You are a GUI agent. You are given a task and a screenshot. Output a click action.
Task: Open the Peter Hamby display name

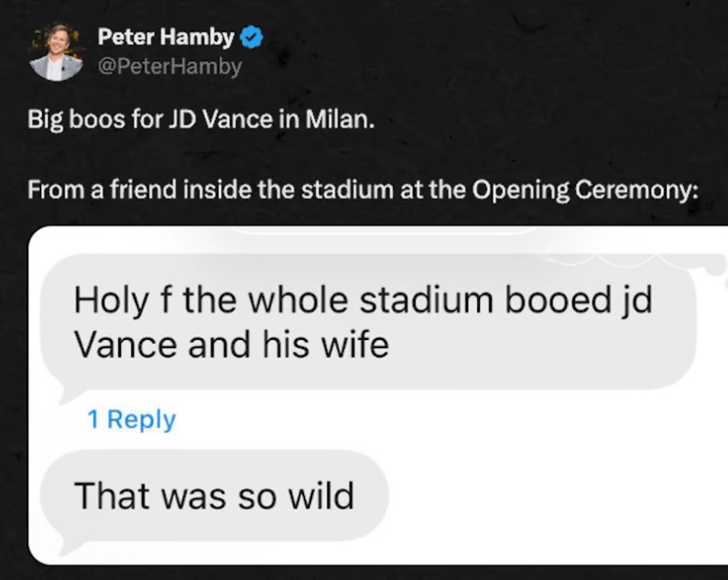[x=166, y=38]
